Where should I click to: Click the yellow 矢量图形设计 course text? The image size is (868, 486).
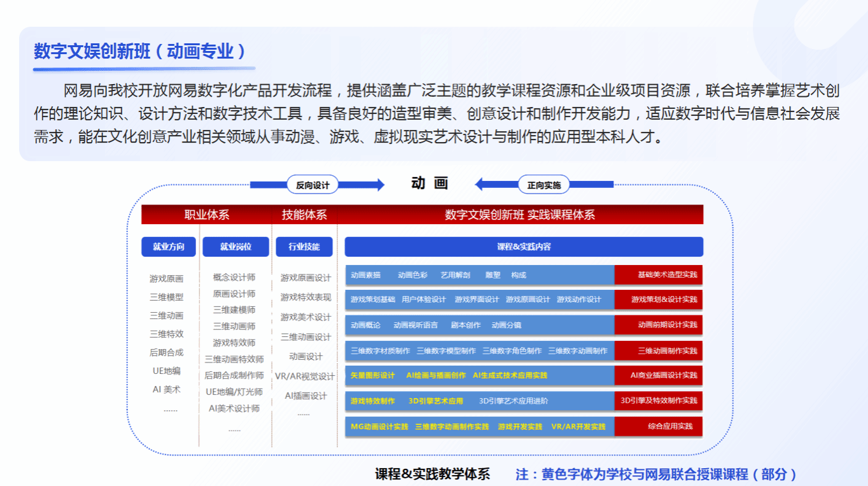pyautogui.click(x=373, y=375)
